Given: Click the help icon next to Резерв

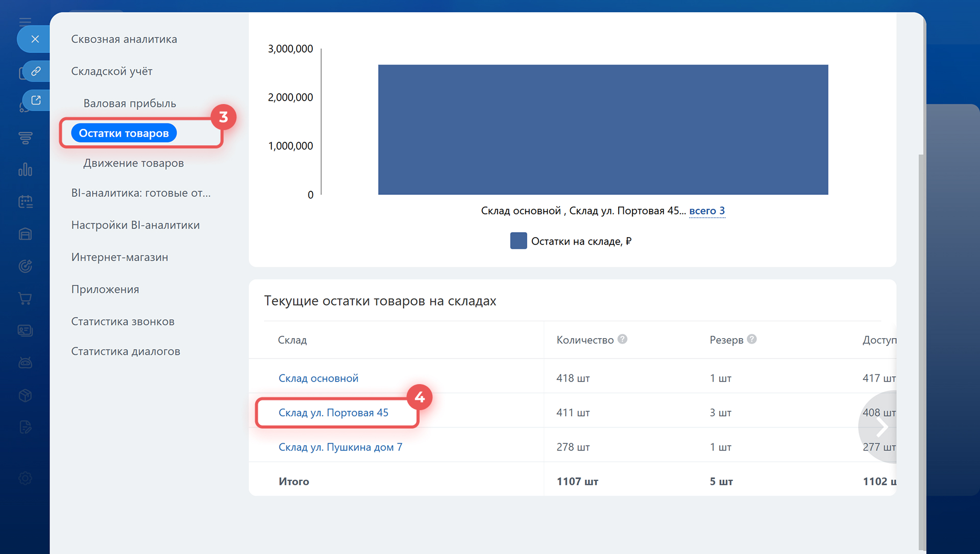Looking at the screenshot, I should click(752, 339).
